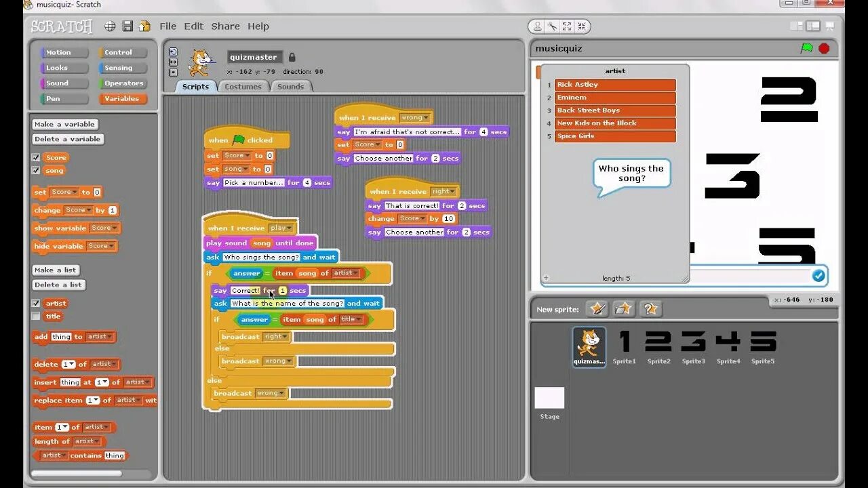Select the grow sprite tool
The height and width of the screenshot is (488, 868).
point(568,26)
